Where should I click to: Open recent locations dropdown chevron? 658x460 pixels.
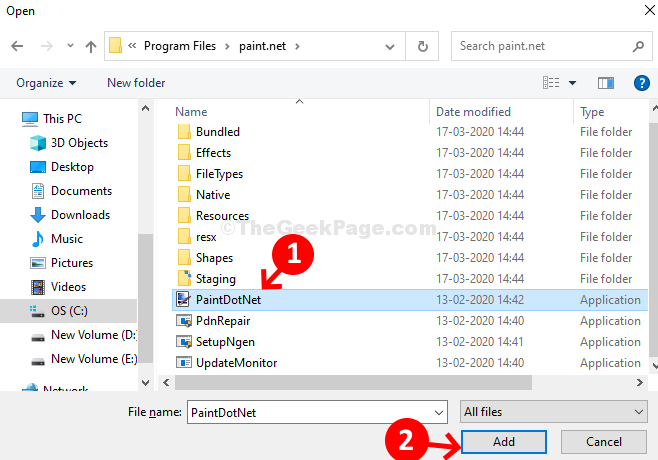(x=70, y=45)
